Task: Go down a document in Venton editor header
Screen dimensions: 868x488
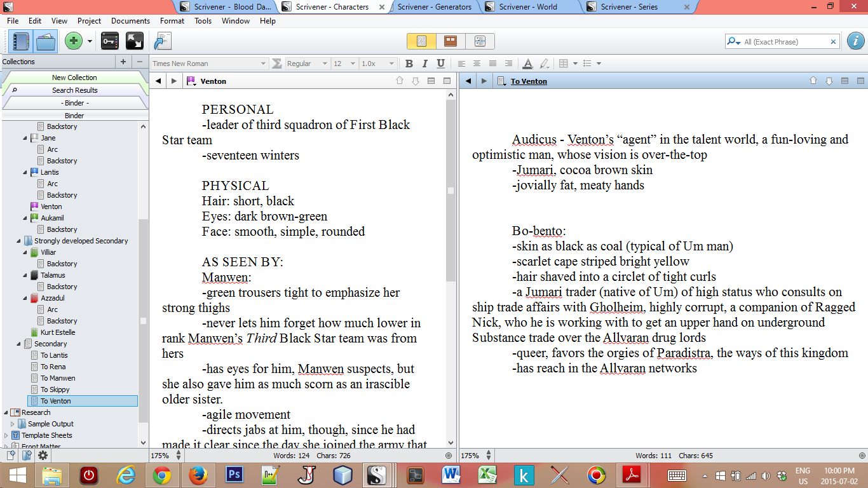Action: 416,81
